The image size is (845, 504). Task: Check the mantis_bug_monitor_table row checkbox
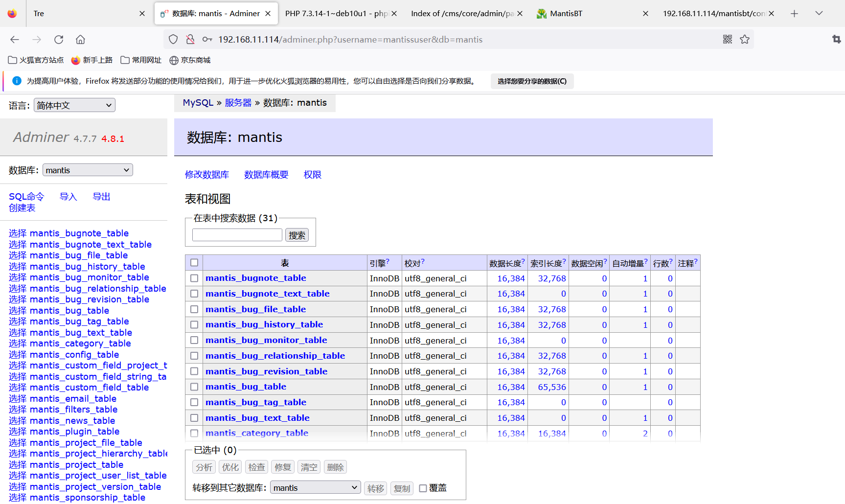(x=194, y=340)
